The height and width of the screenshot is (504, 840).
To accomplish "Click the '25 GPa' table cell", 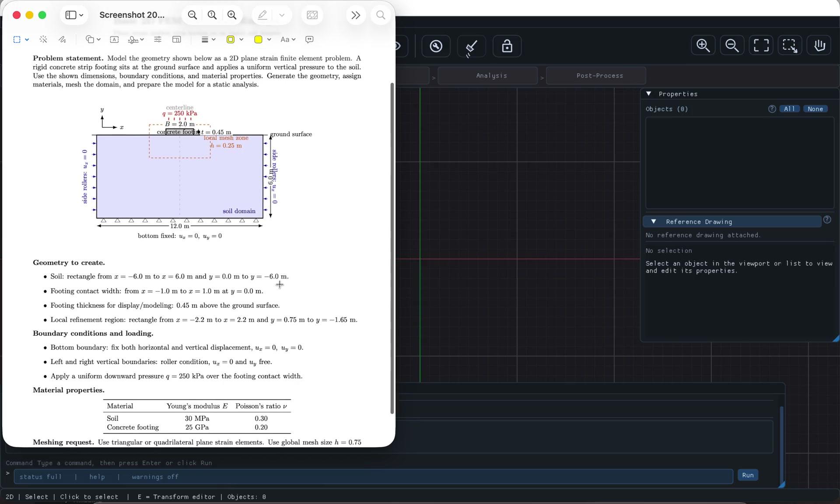I will pos(197,427).
